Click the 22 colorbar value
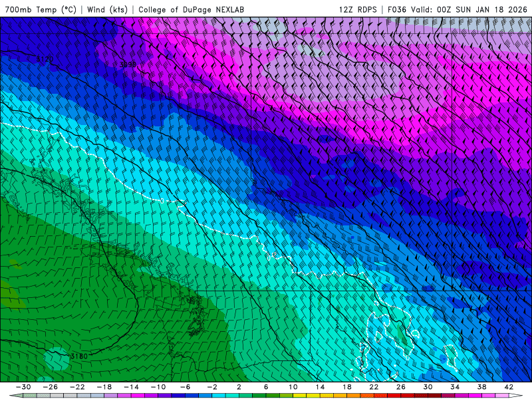This screenshot has height=399, width=532. (374, 387)
